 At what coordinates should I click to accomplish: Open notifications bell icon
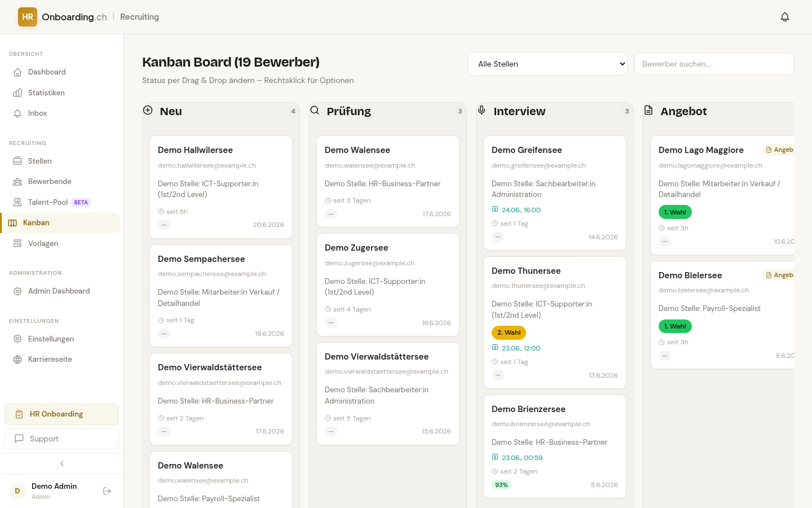click(x=785, y=17)
